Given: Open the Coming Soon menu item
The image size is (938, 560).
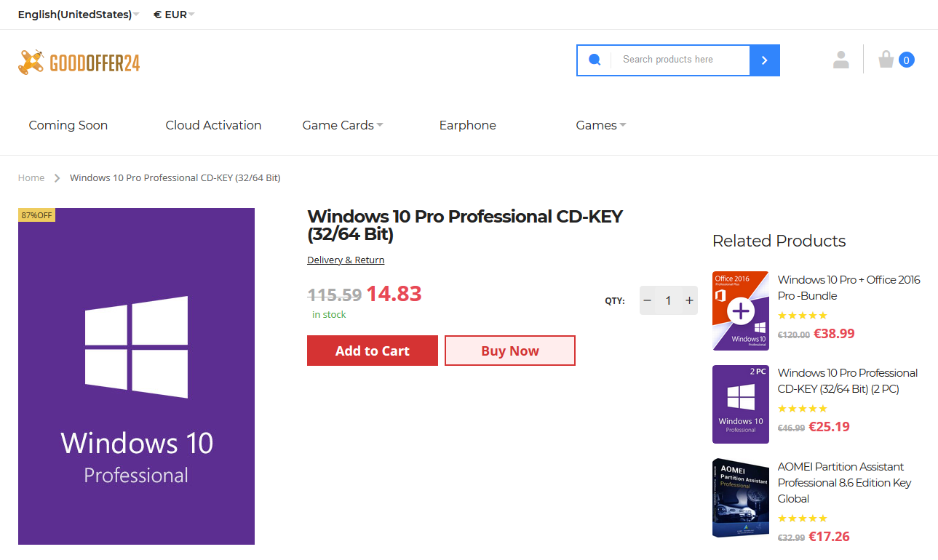Looking at the screenshot, I should [68, 125].
